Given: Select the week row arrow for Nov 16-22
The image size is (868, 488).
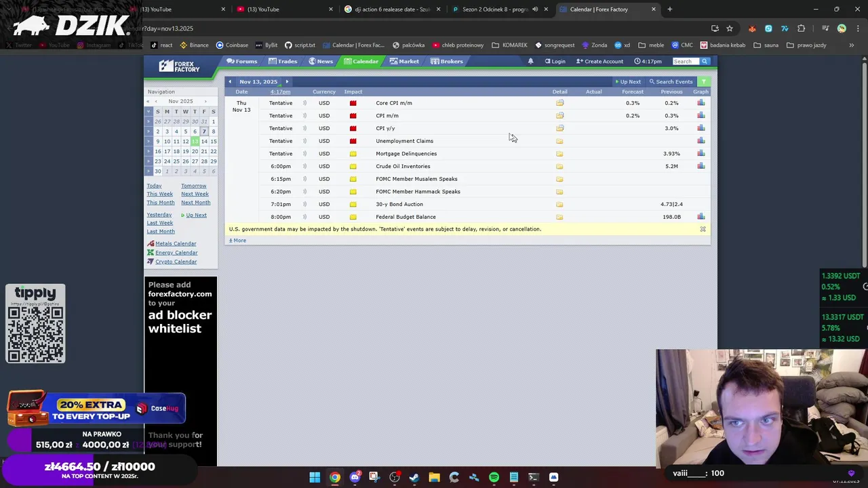Looking at the screenshot, I should click(149, 151).
